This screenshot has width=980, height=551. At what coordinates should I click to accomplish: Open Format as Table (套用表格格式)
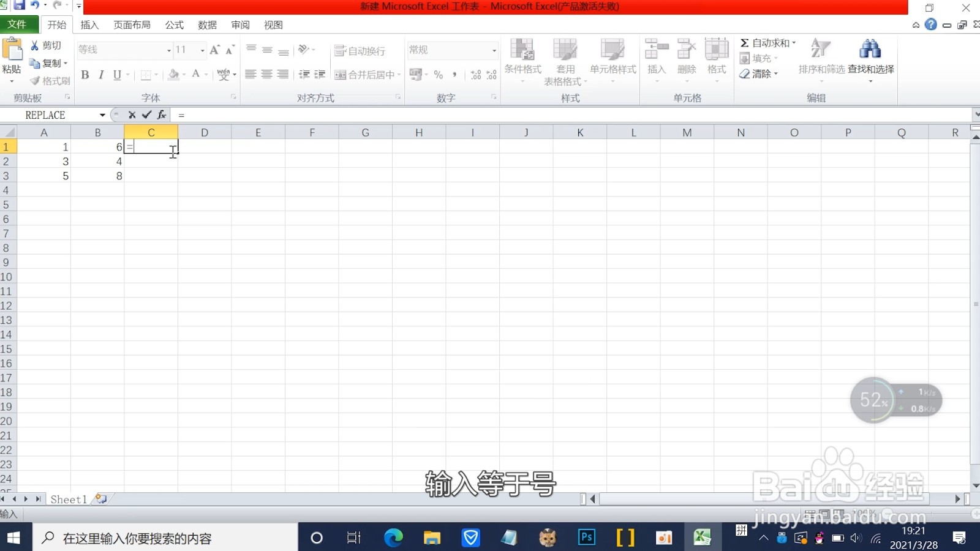[565, 62]
